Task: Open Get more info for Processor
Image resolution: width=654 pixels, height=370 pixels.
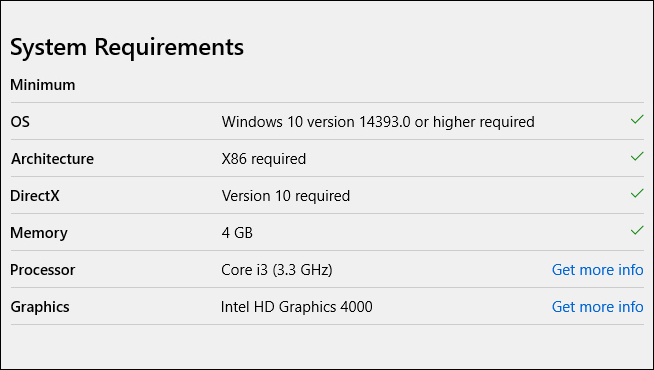Action: click(x=597, y=270)
